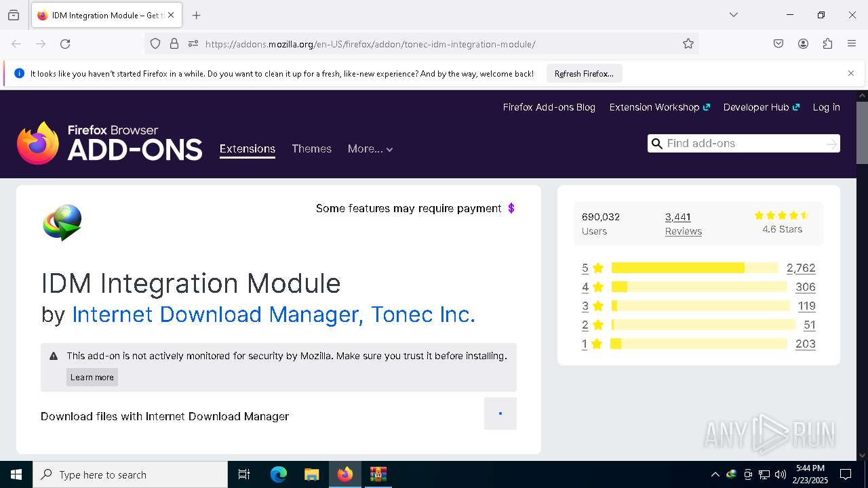
Task: Filter reviews by 3 star label
Action: click(x=593, y=306)
